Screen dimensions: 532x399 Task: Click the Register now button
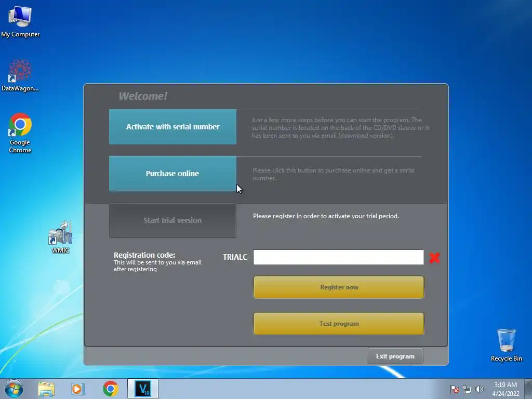pyautogui.click(x=339, y=287)
